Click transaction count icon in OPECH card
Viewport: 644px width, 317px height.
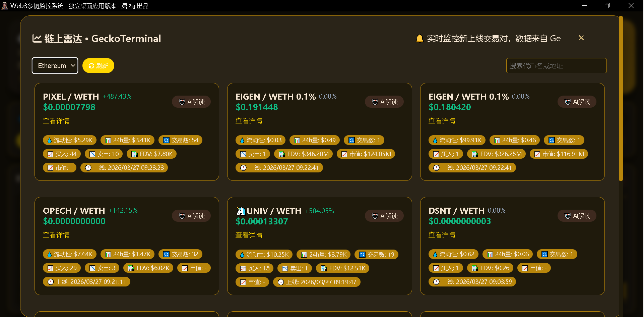tap(166, 254)
